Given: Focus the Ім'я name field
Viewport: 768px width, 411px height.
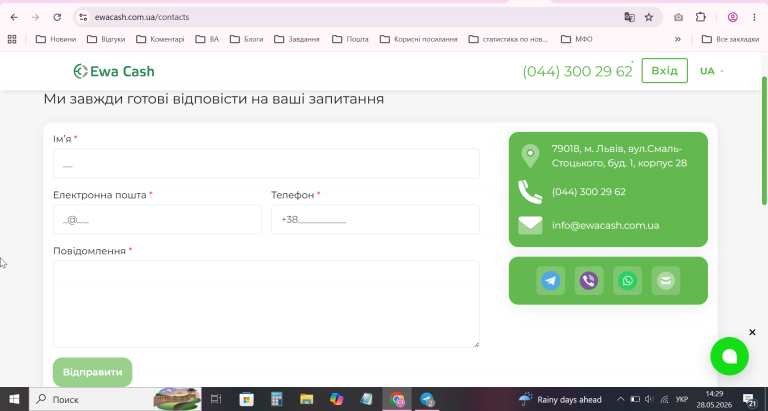Looking at the screenshot, I should click(x=266, y=164).
